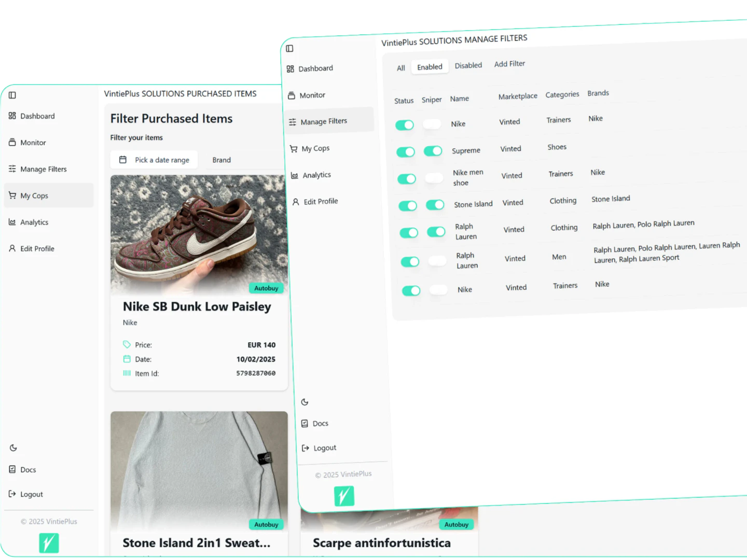Open Manage Filters in the left sidebar
Screen dimensions: 747x560
(43, 169)
